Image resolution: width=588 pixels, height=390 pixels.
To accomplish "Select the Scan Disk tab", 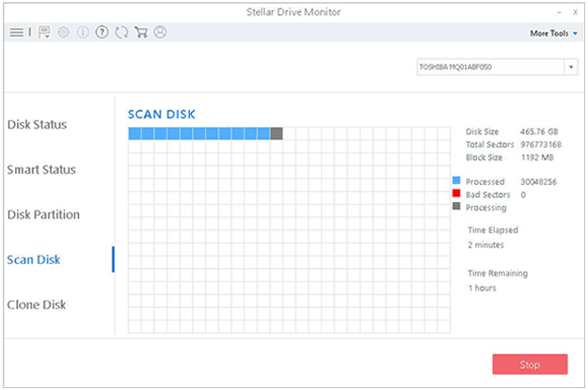I will [x=34, y=259].
